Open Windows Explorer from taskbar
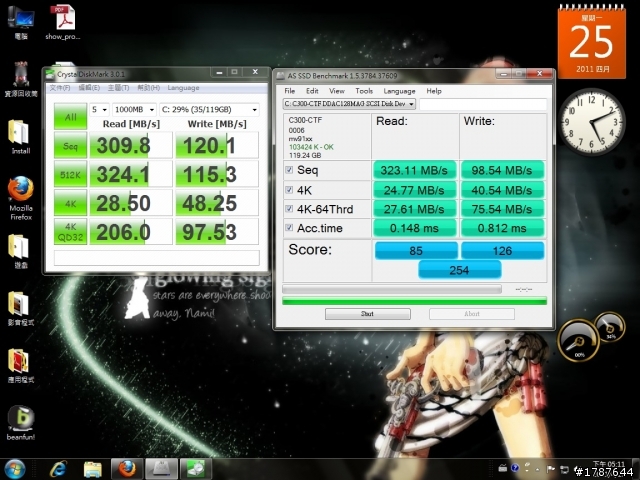The image size is (640, 480). coord(93,469)
